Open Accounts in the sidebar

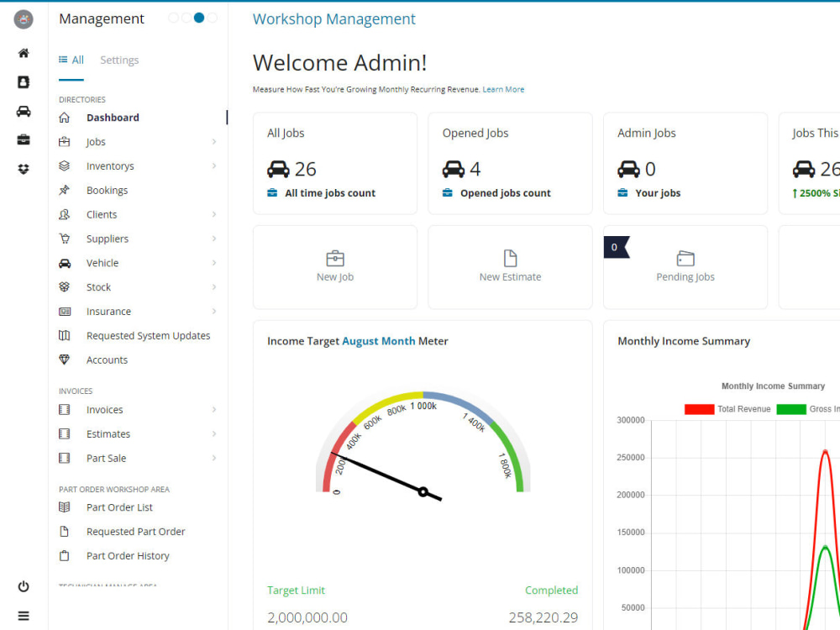coord(108,360)
